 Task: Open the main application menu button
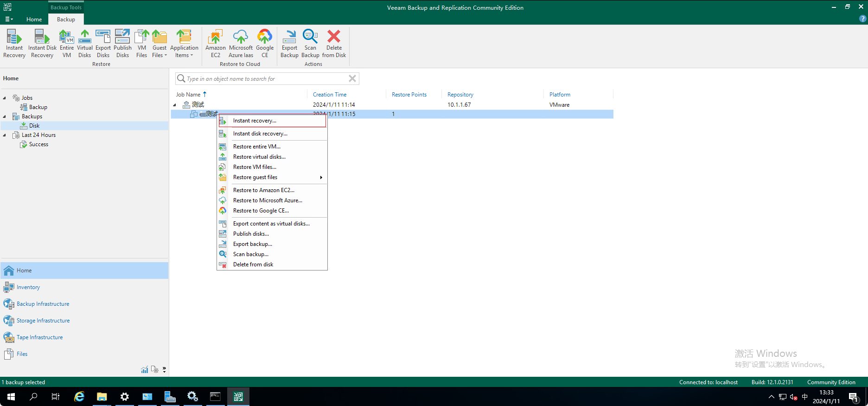[x=9, y=19]
